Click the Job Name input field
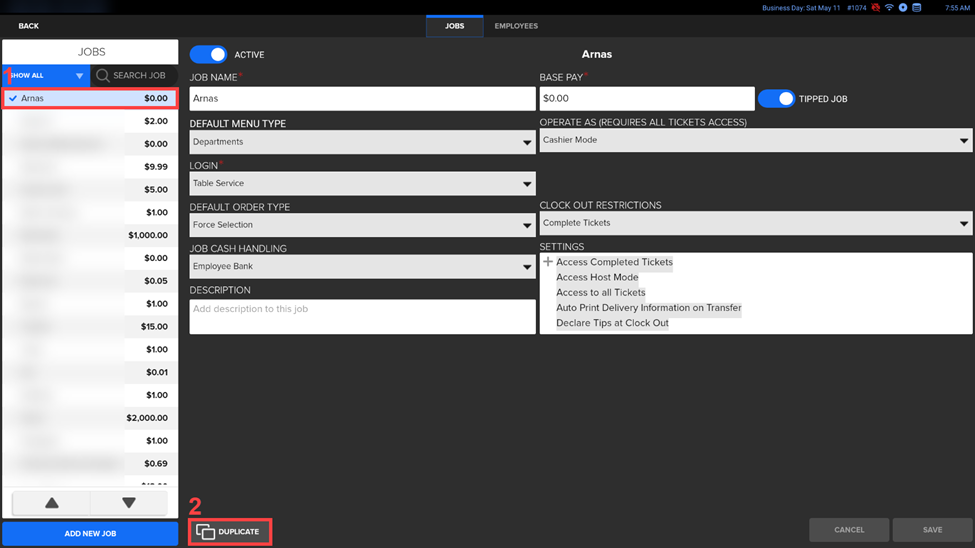Image resolution: width=975 pixels, height=548 pixels. [x=363, y=98]
